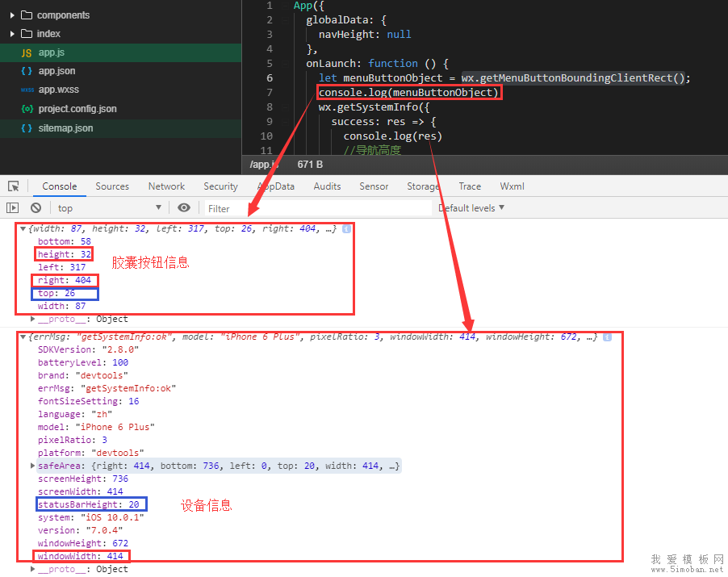Switch to the Sources tab

112,186
